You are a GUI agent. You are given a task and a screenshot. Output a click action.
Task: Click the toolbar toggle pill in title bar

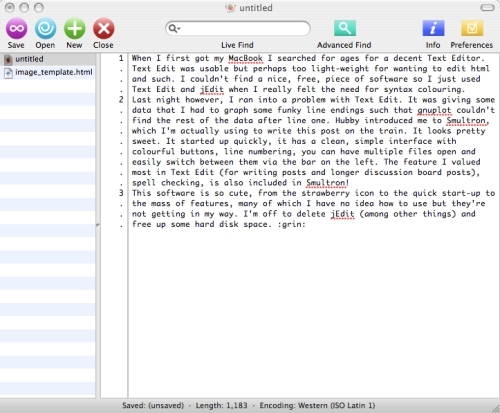pos(487,7)
